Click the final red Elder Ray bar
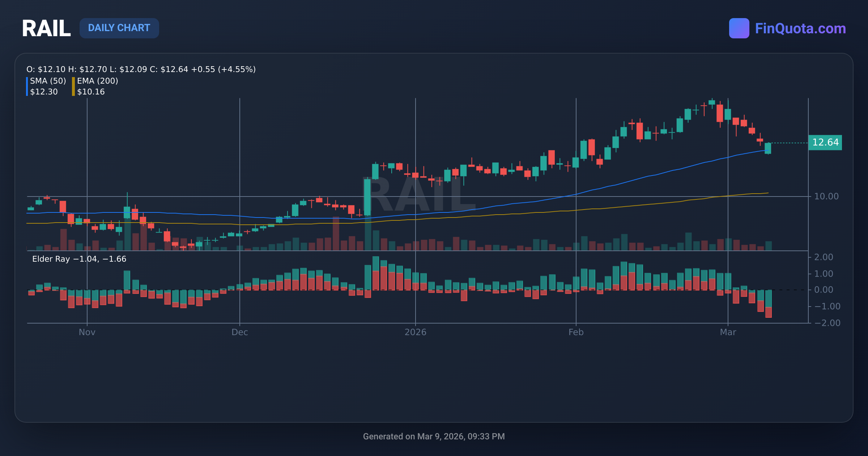 769,312
